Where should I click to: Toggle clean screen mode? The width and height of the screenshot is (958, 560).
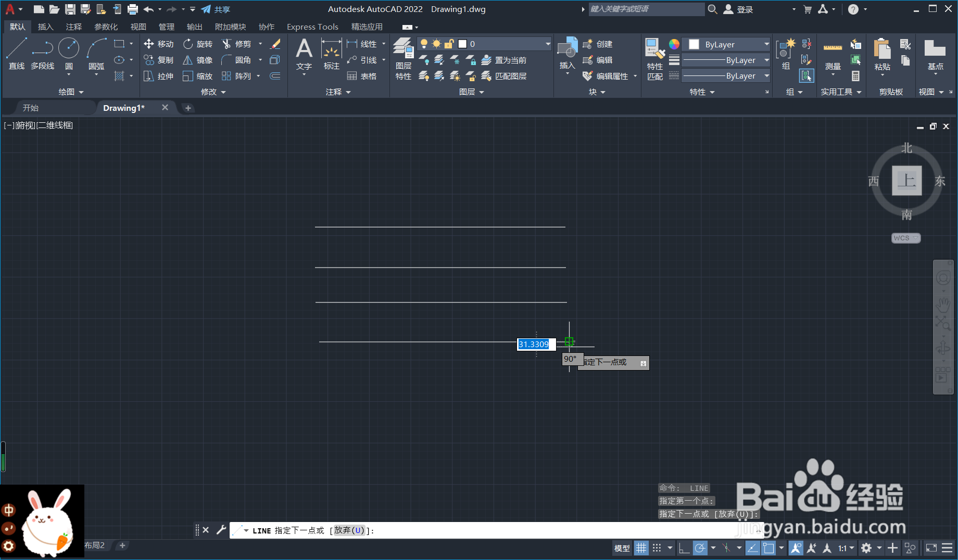tap(931, 548)
